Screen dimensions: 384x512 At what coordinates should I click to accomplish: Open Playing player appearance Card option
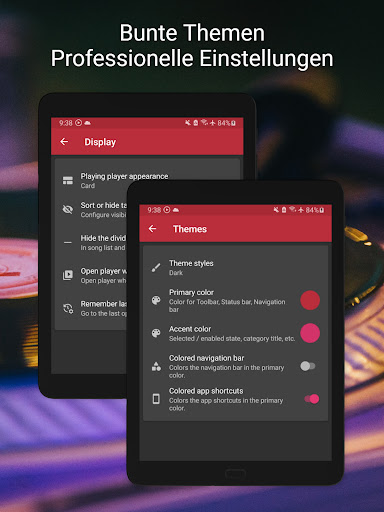tap(124, 180)
